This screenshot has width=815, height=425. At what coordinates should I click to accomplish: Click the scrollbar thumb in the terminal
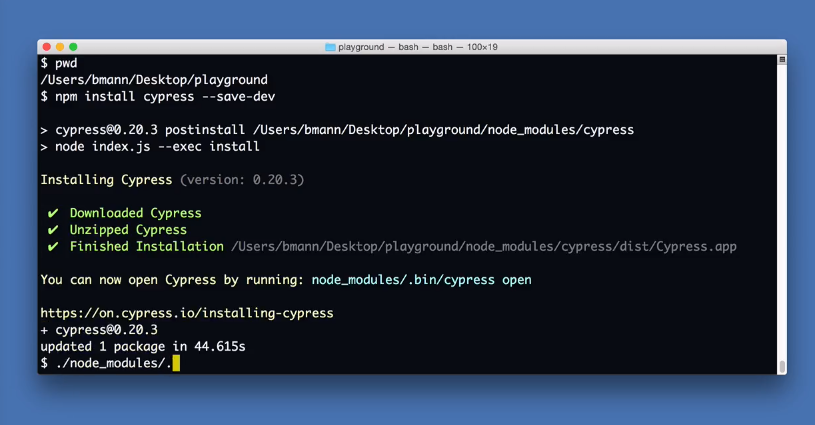pyautogui.click(x=782, y=367)
